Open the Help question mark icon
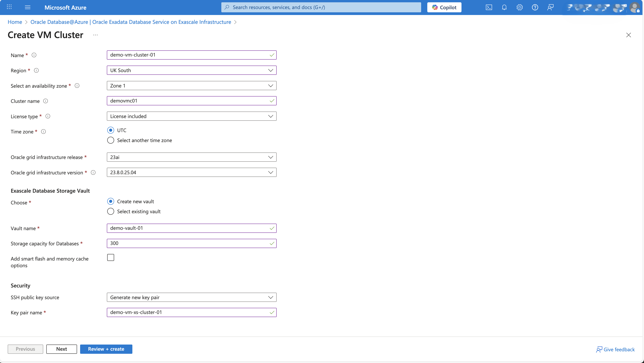This screenshot has height=363, width=644. [x=535, y=7]
